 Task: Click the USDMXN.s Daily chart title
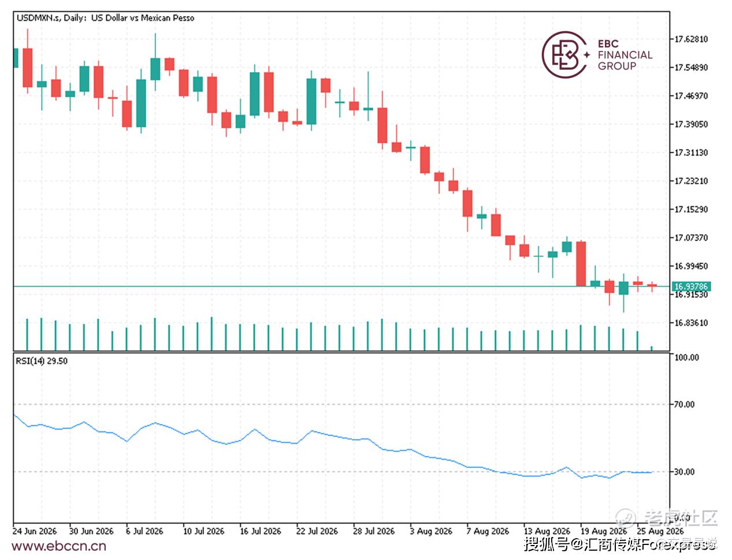[x=105, y=18]
